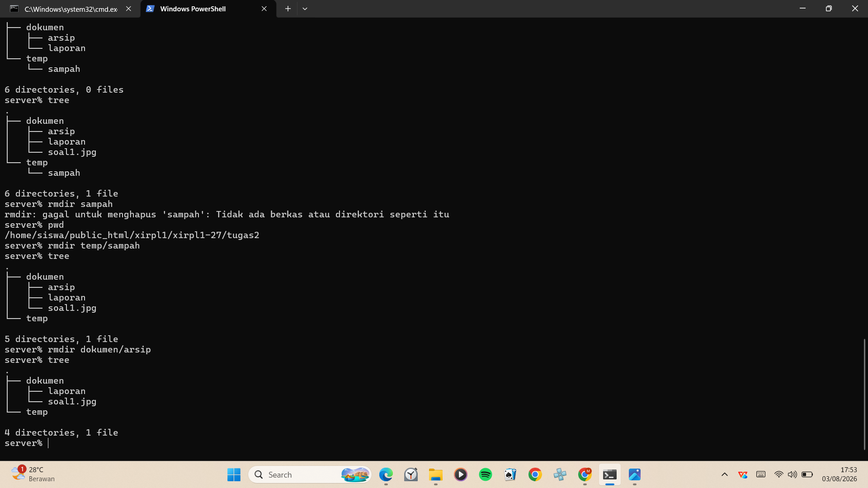
Task: Open the Chrome profile with M badge
Action: tap(585, 475)
